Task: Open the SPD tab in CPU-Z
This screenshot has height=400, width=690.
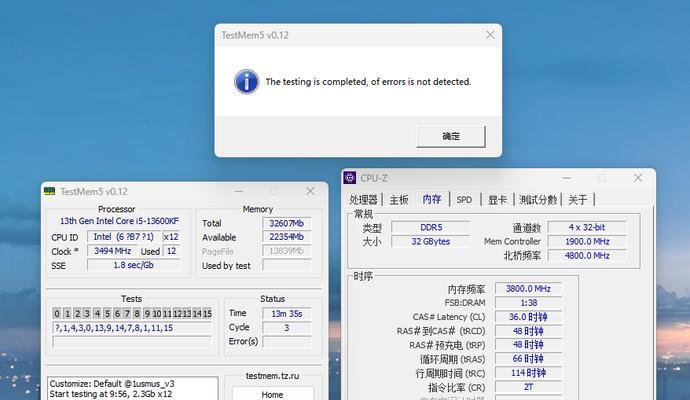Action: click(x=464, y=200)
